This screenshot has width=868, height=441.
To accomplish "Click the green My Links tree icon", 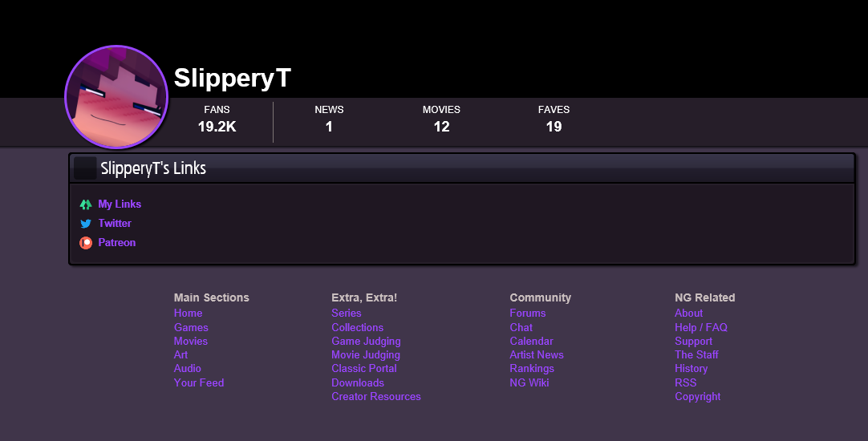I will tap(86, 204).
